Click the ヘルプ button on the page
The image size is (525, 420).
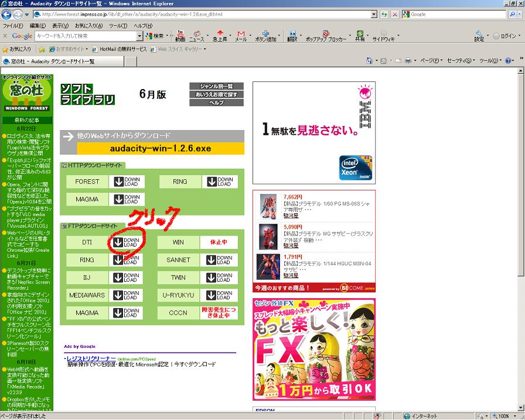coord(216,103)
